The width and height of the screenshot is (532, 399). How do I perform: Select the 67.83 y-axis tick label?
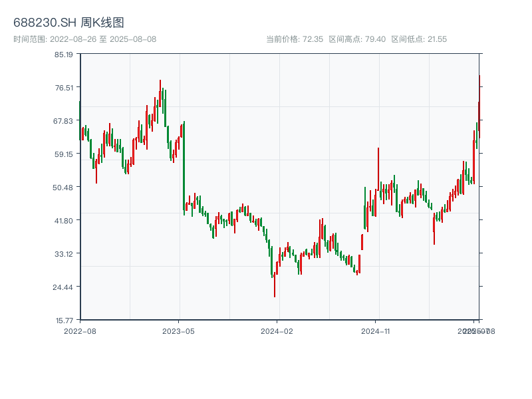64,121
